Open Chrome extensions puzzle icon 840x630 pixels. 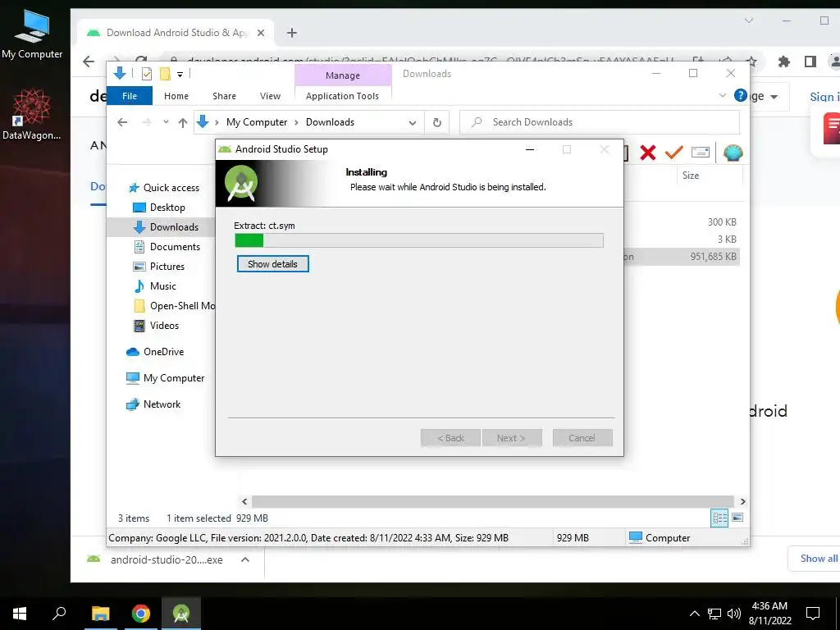[783, 62]
